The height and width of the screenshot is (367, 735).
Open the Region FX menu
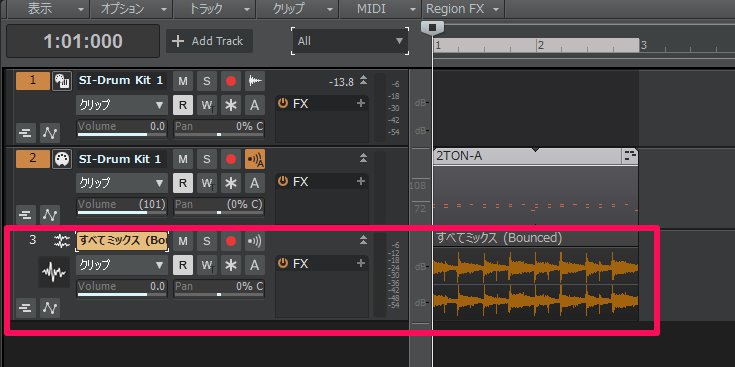point(463,8)
